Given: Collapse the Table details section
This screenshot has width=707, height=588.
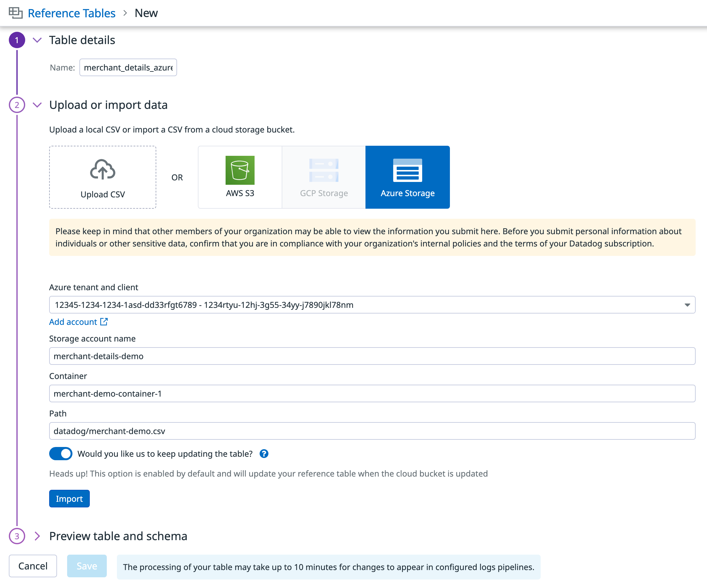Looking at the screenshot, I should coord(37,40).
